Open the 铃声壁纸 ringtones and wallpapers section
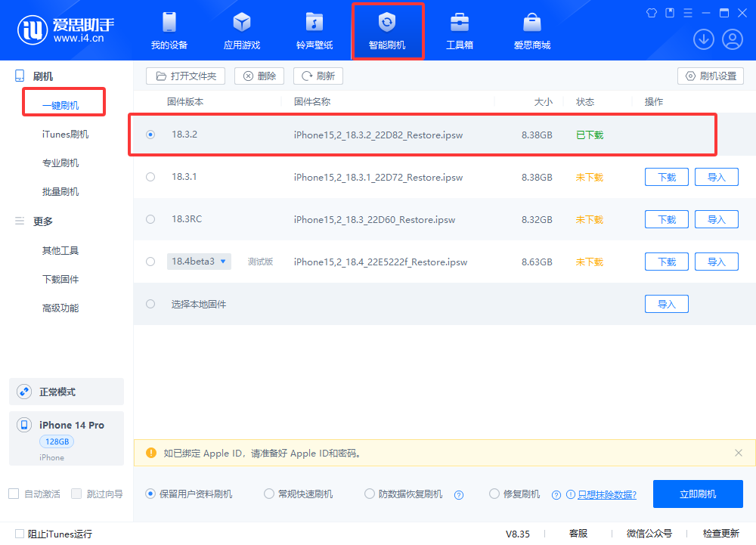This screenshot has height=545, width=756. click(314, 30)
